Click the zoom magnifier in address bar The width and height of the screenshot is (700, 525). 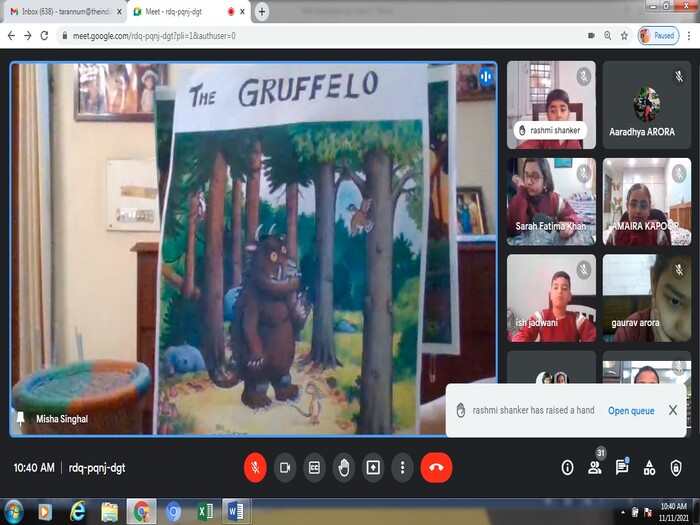(608, 36)
